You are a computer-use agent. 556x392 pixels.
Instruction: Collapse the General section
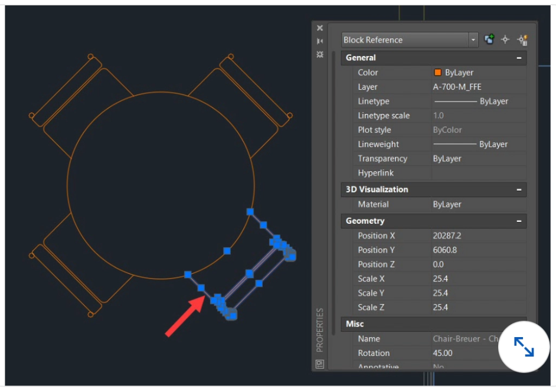point(519,58)
